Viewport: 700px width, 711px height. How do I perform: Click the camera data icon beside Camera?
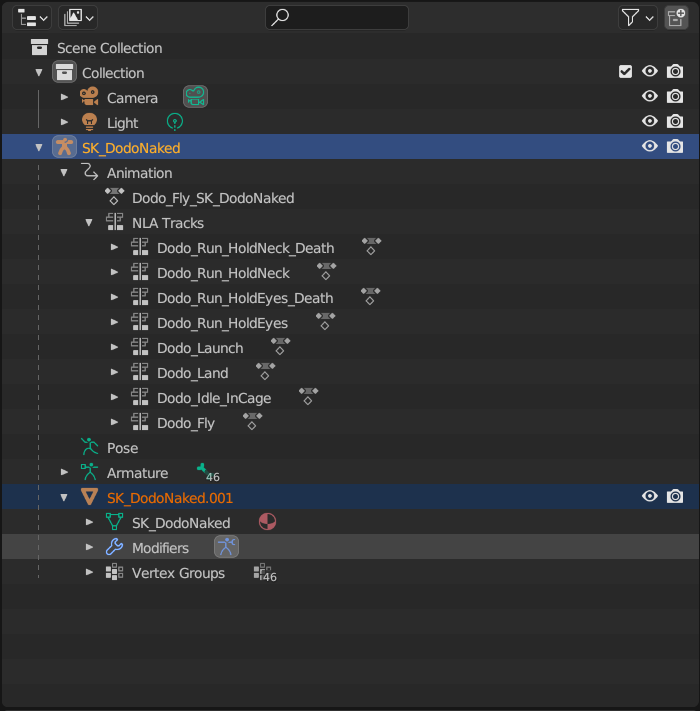[195, 97]
